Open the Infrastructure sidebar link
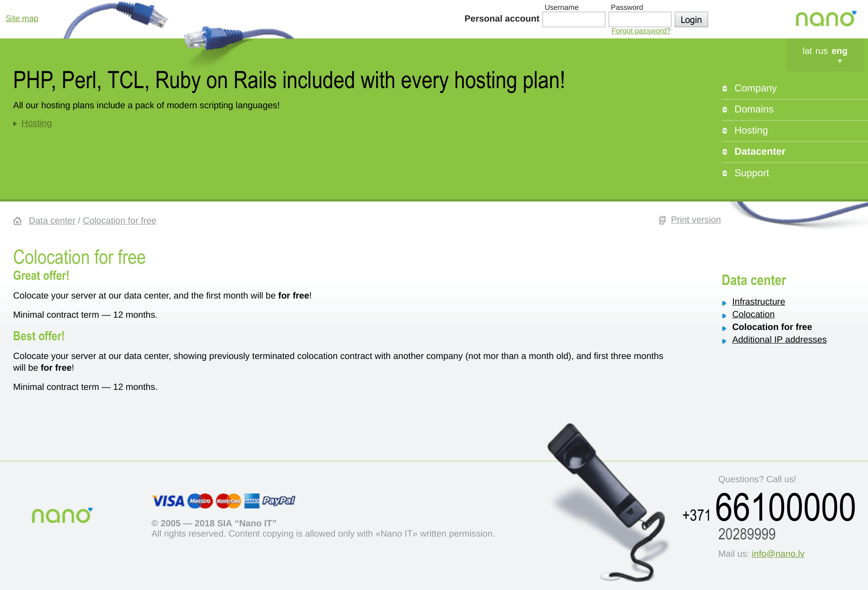Image resolution: width=868 pixels, height=590 pixels. tap(758, 302)
